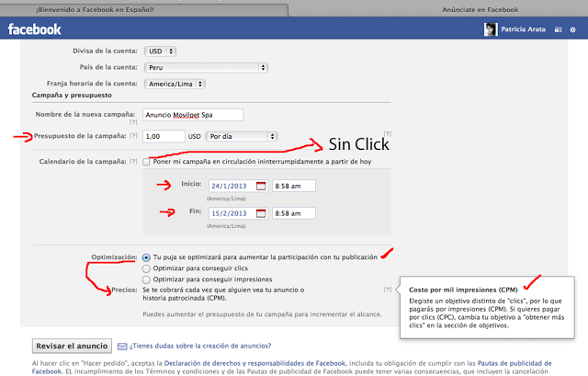Open the Pautas de publicidad de Facebook link
This screenshot has height=376, width=588.
[292, 368]
